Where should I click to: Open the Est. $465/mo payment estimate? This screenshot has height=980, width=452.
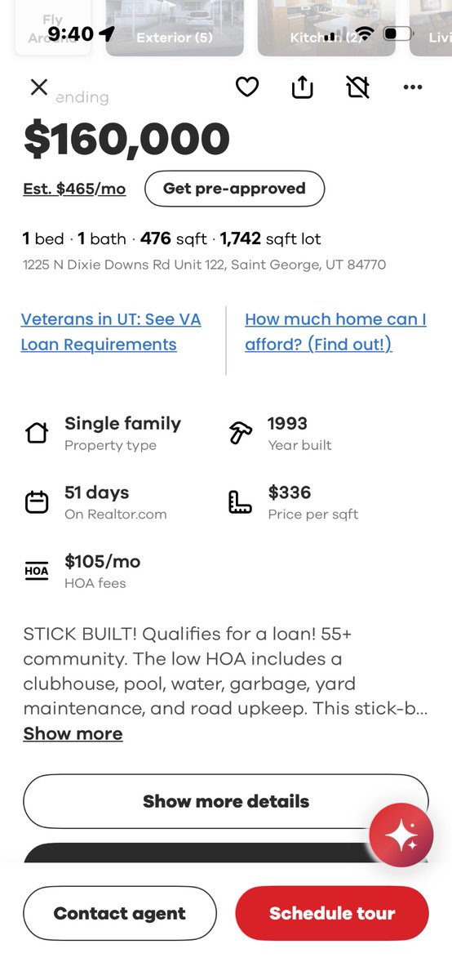click(74, 189)
